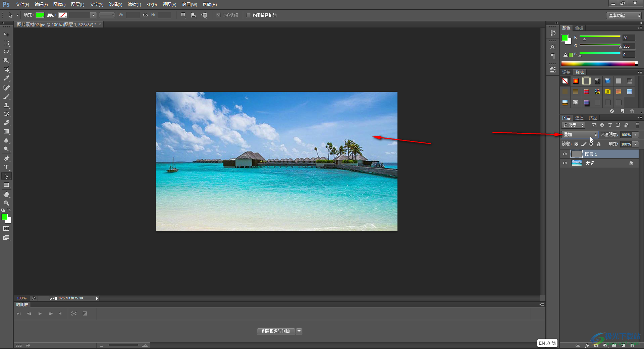Open the Layers panel flyout menu

point(640,118)
